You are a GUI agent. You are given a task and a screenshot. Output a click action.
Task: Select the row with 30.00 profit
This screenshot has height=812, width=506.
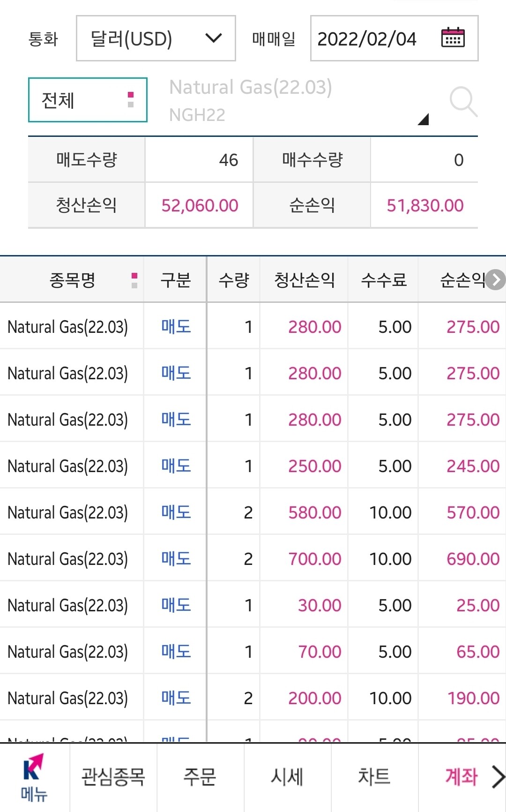[x=253, y=605]
